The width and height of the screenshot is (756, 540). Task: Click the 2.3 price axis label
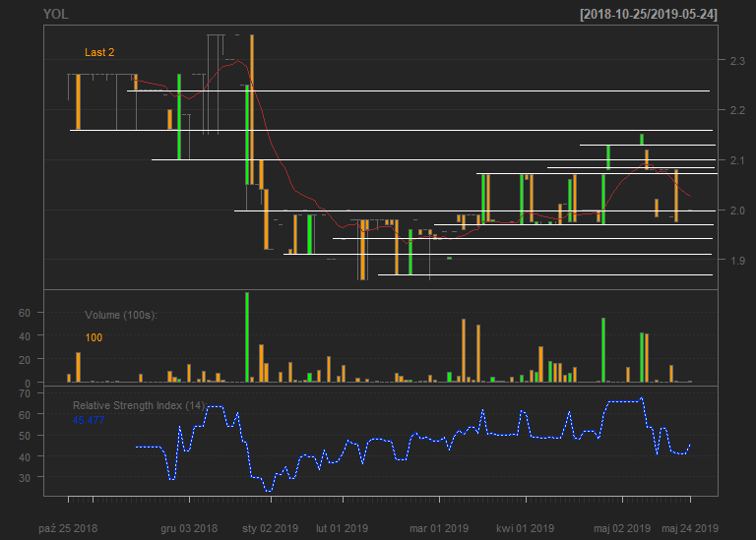pos(737,61)
